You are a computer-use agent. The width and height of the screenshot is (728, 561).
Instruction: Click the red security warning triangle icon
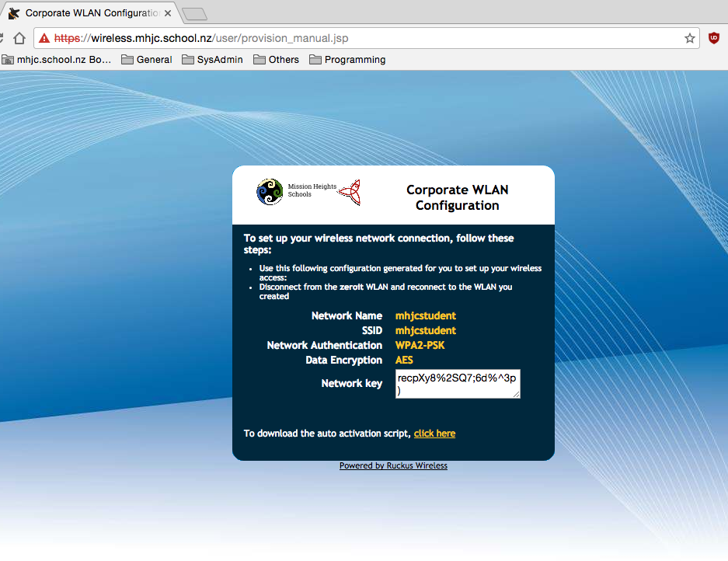tap(44, 38)
